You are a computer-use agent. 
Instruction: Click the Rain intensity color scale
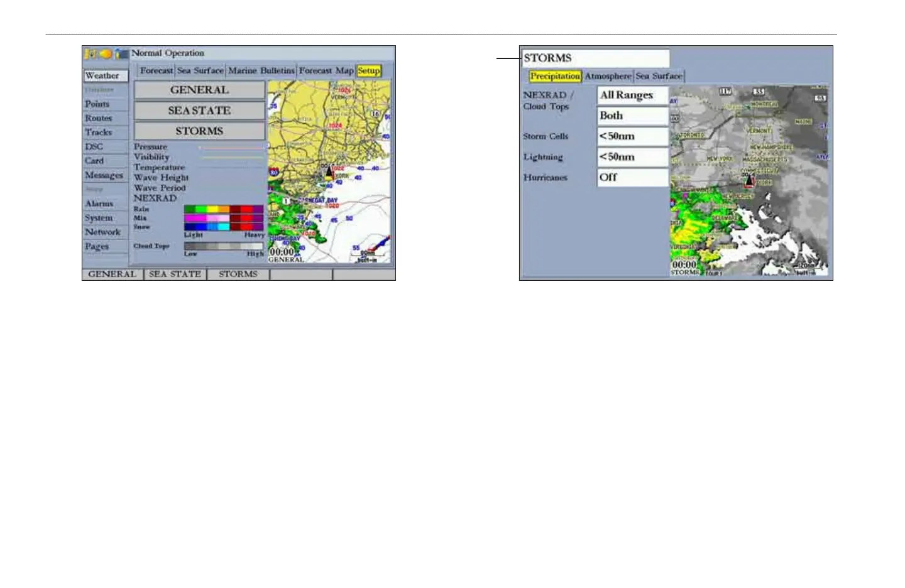point(223,209)
